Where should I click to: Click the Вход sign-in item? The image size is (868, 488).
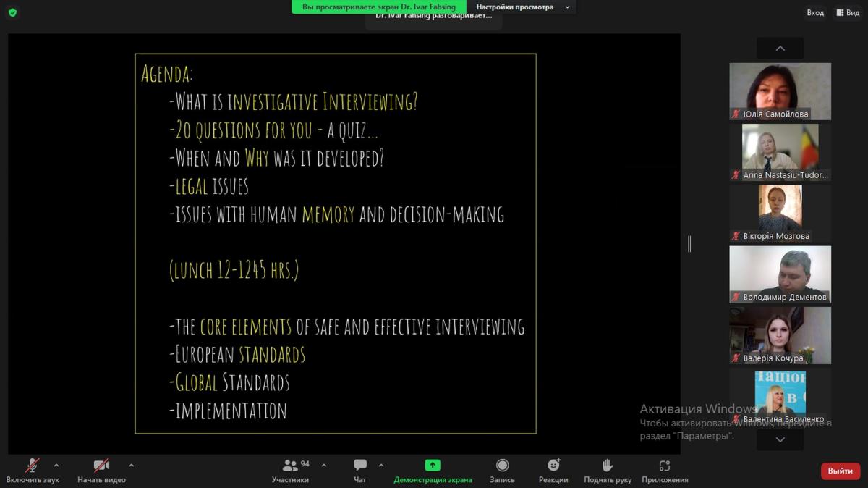(815, 12)
